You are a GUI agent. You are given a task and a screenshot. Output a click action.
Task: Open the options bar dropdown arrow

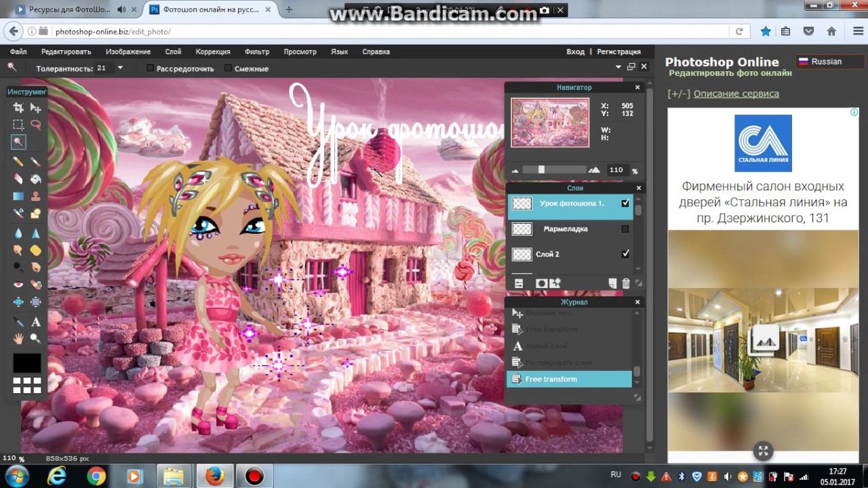(618, 67)
